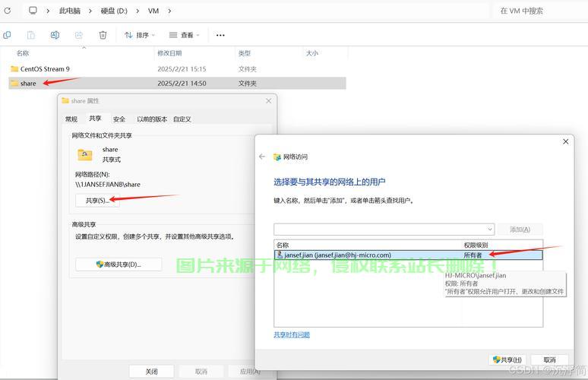The image size is (588, 380).
Task: Click the user name combo box input
Action: click(x=380, y=230)
